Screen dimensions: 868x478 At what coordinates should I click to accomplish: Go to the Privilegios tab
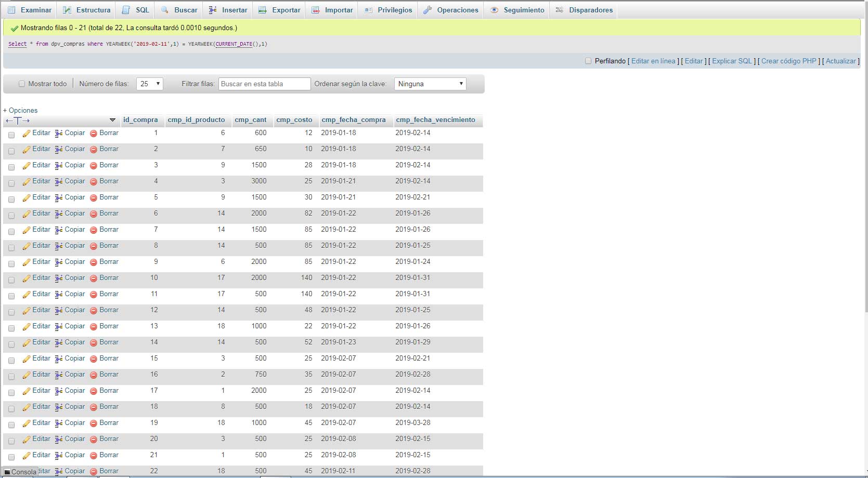[x=388, y=10]
